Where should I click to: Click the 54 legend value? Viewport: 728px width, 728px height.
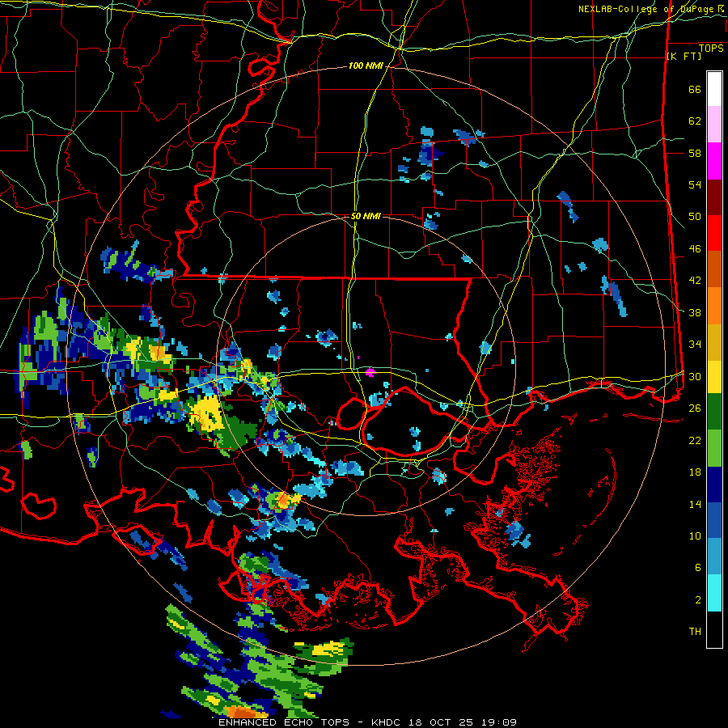(695, 184)
